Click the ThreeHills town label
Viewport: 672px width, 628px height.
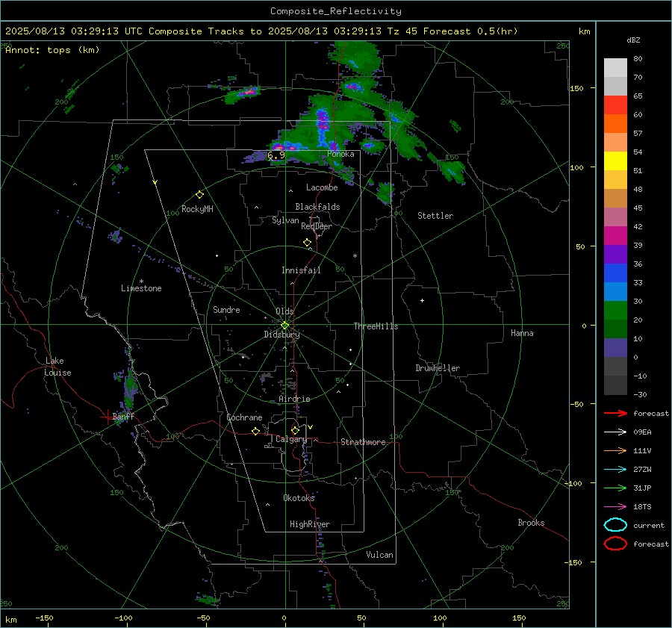point(376,326)
